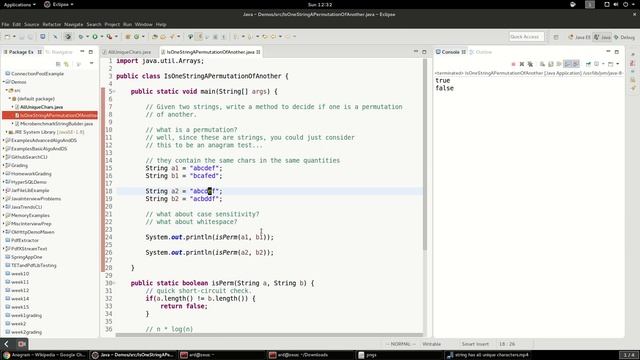Click Collapse All in Package Explorer

(x=58, y=64)
